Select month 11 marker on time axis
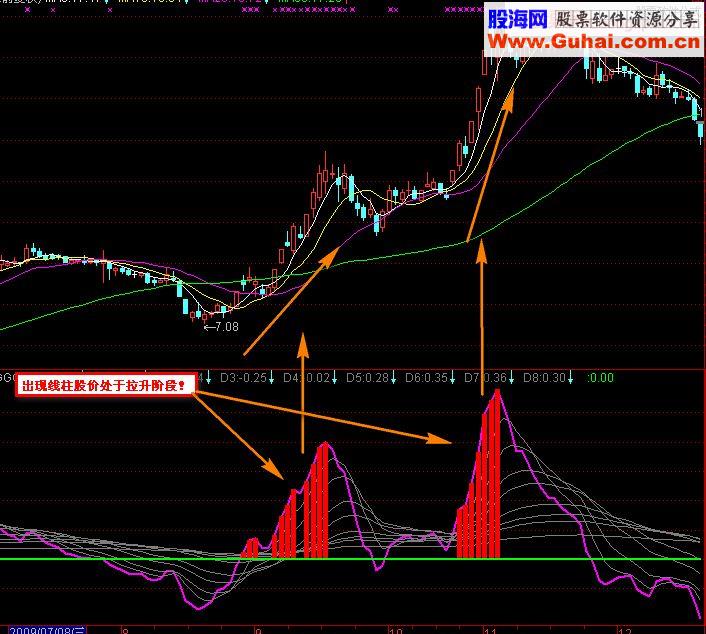Screen dimensions: 706x634 click(x=490, y=630)
